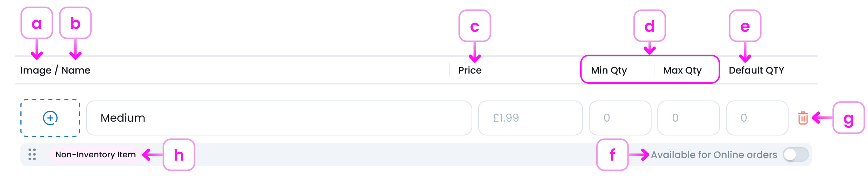Click the Max Qty column header
This screenshot has width=868, height=193.
tap(682, 70)
